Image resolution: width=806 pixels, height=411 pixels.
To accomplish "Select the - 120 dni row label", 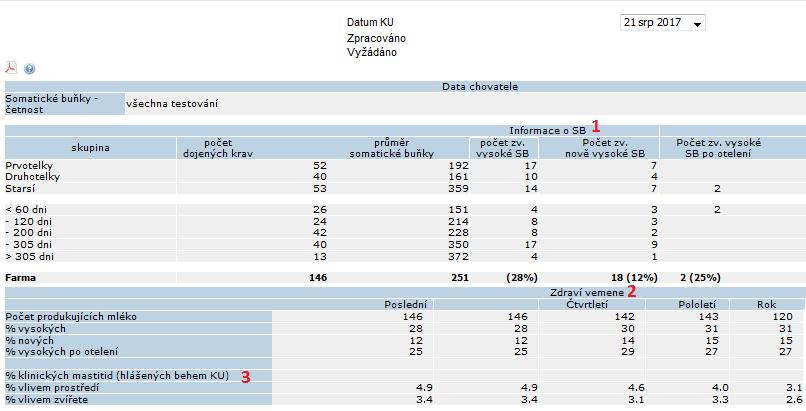I will click(28, 222).
